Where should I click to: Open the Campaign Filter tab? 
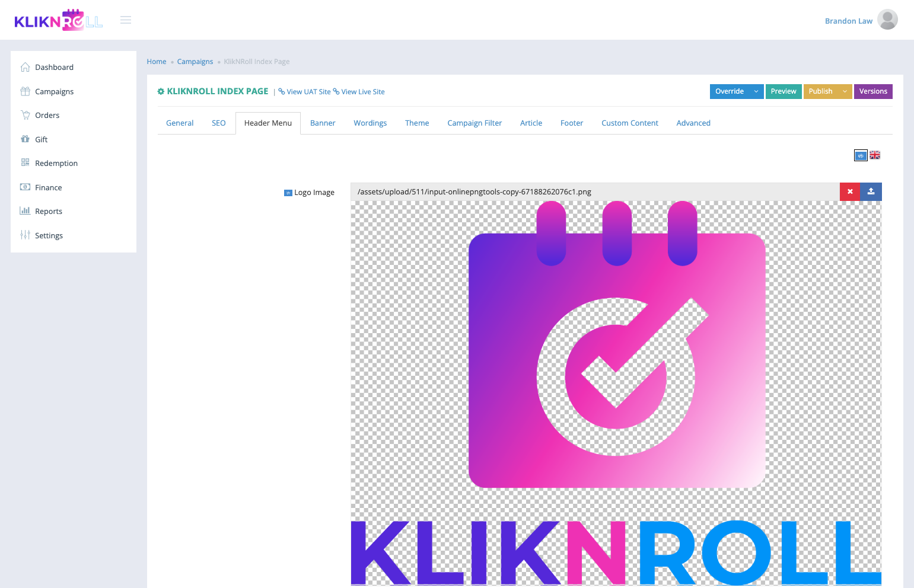474,123
